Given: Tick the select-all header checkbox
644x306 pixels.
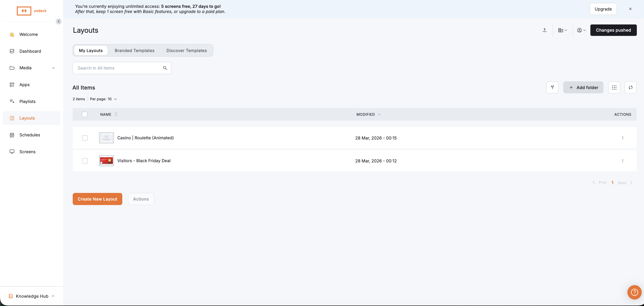Looking at the screenshot, I should click(85, 114).
